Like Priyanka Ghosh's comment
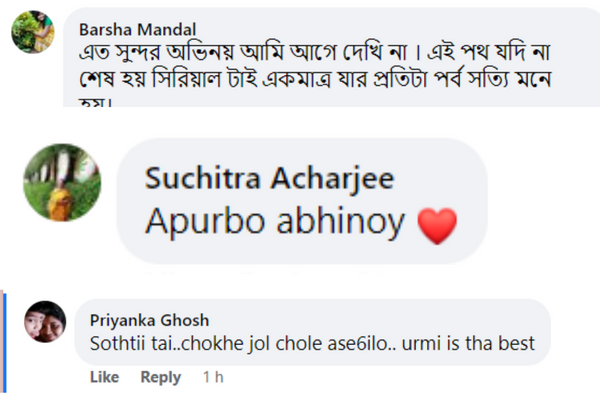 (105, 377)
